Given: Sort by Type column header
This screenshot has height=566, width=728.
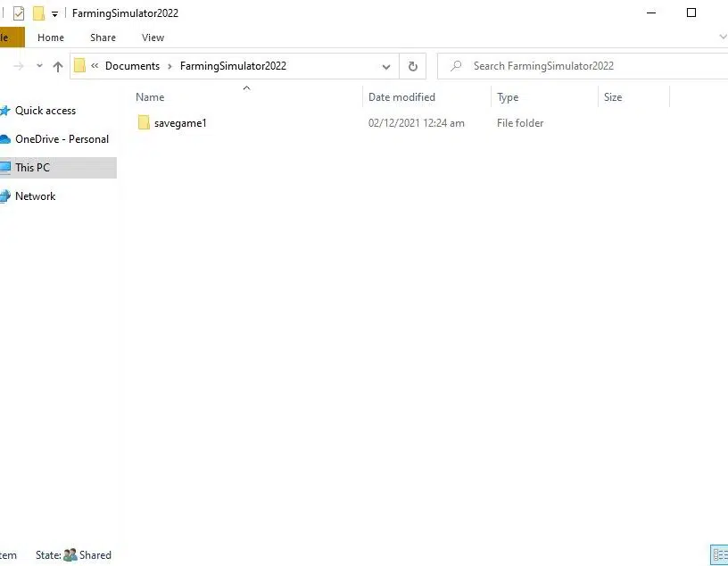Looking at the screenshot, I should [x=508, y=97].
